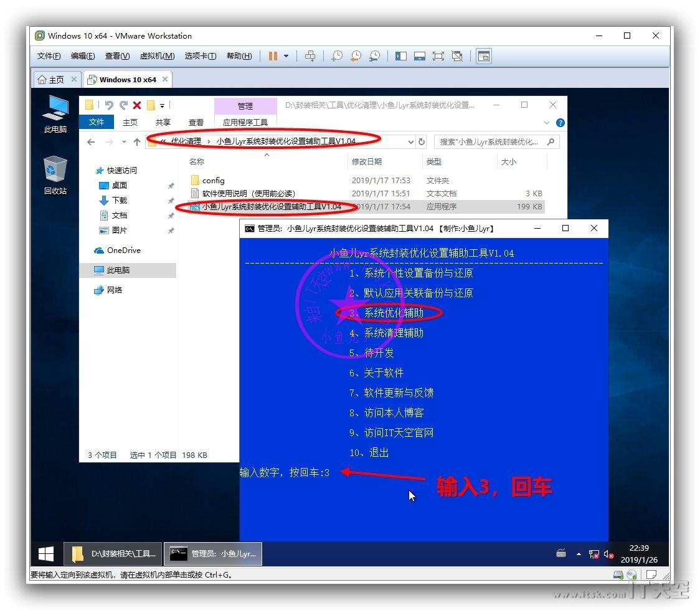The image size is (700, 610).
Task: Show or hide the VMware library sidebar
Action: click(x=401, y=56)
